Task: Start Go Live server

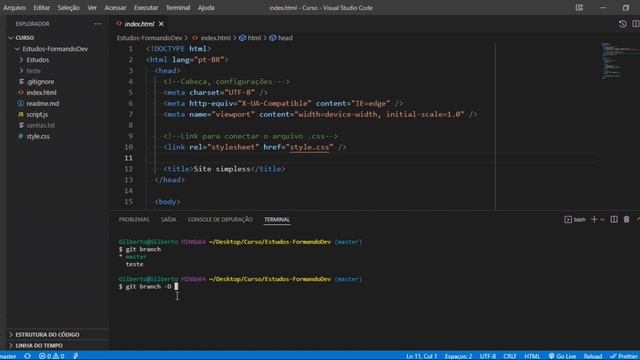Action: pyautogui.click(x=562, y=356)
